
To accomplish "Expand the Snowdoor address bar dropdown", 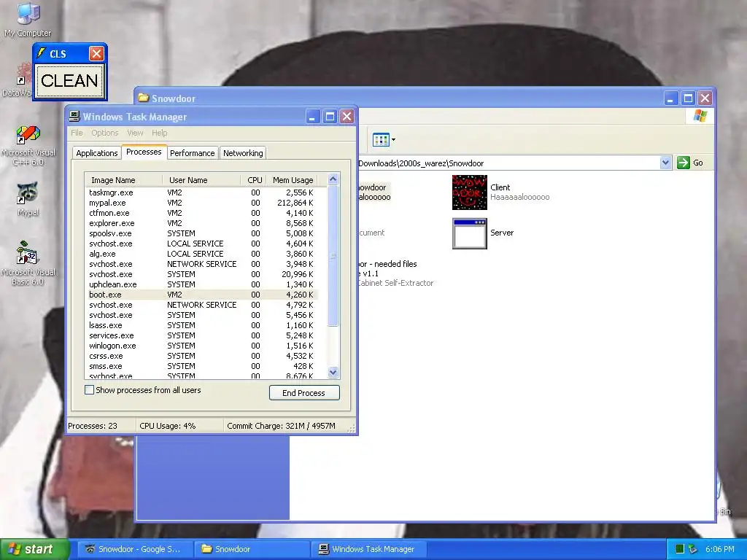I will tap(665, 163).
